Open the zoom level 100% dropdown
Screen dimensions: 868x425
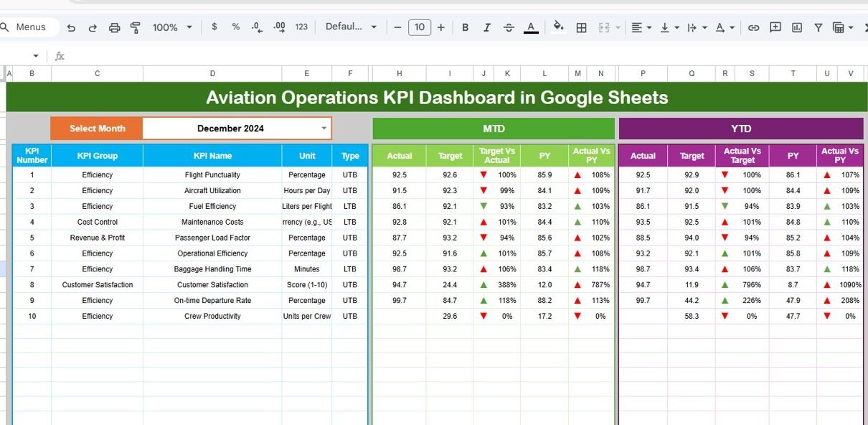tap(172, 27)
